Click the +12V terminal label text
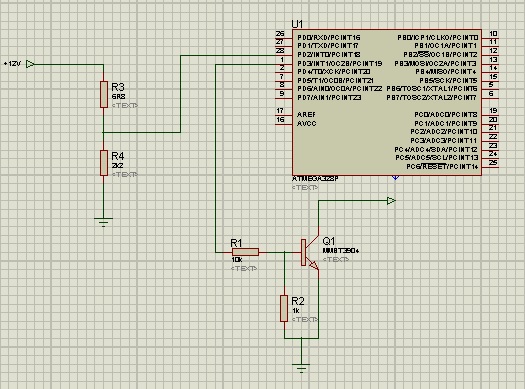This screenshot has height=389, width=525. click(12, 64)
